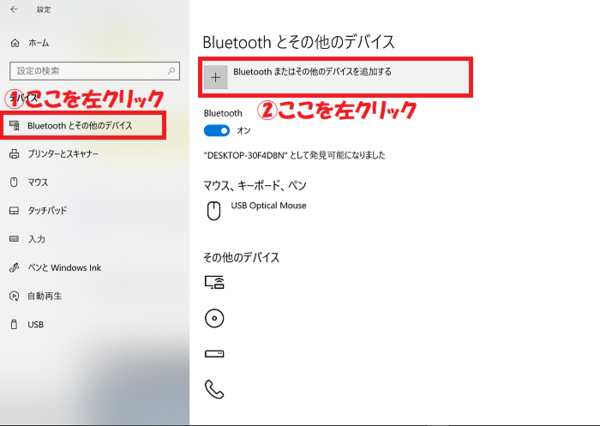Open 自動再生 settings page
This screenshot has height=426, width=600.
point(44,296)
